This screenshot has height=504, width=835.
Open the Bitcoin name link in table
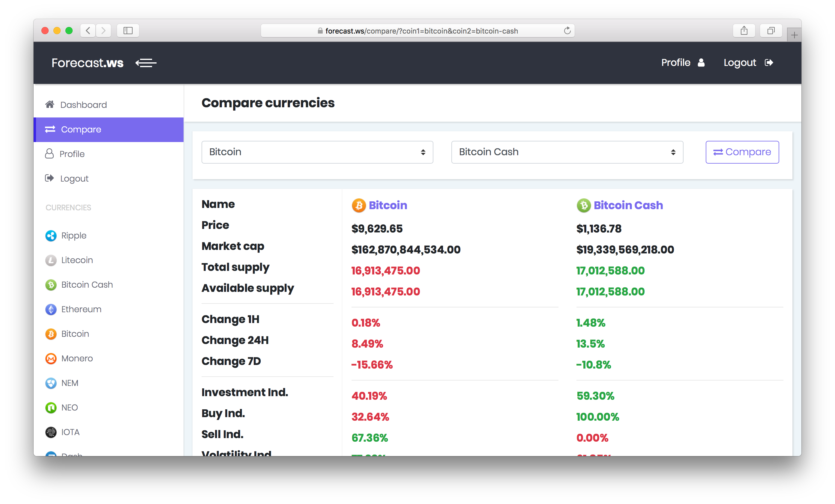pyautogui.click(x=388, y=205)
